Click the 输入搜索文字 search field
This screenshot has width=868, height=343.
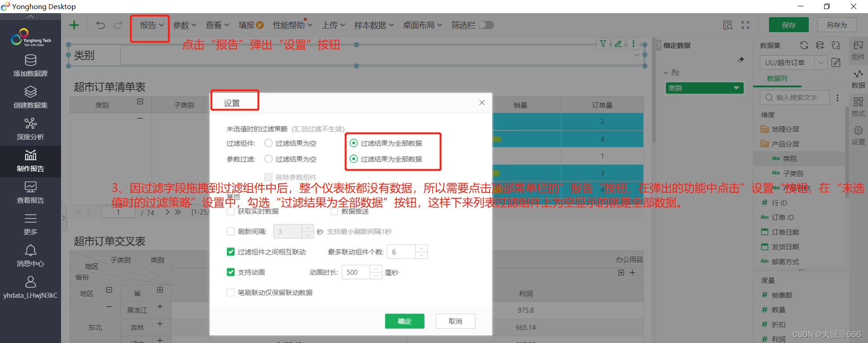pos(795,97)
